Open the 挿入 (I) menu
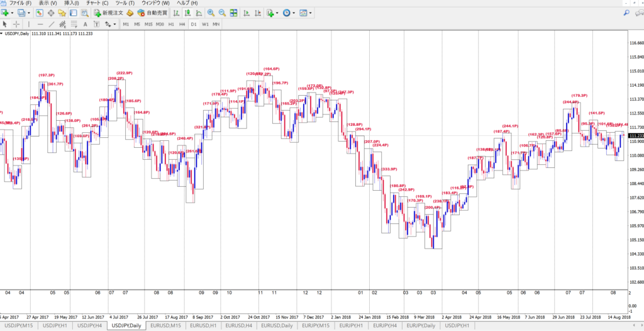 (72, 3)
